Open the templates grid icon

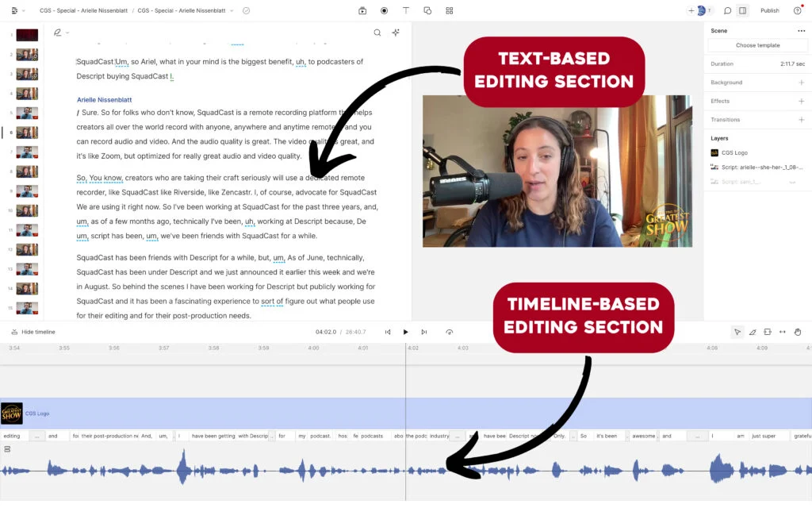(450, 10)
